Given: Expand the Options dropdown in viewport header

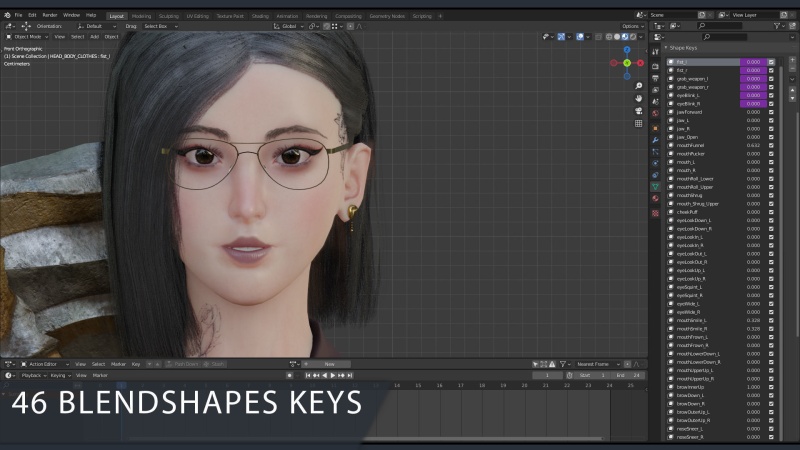Looking at the screenshot, I should click(x=633, y=26).
